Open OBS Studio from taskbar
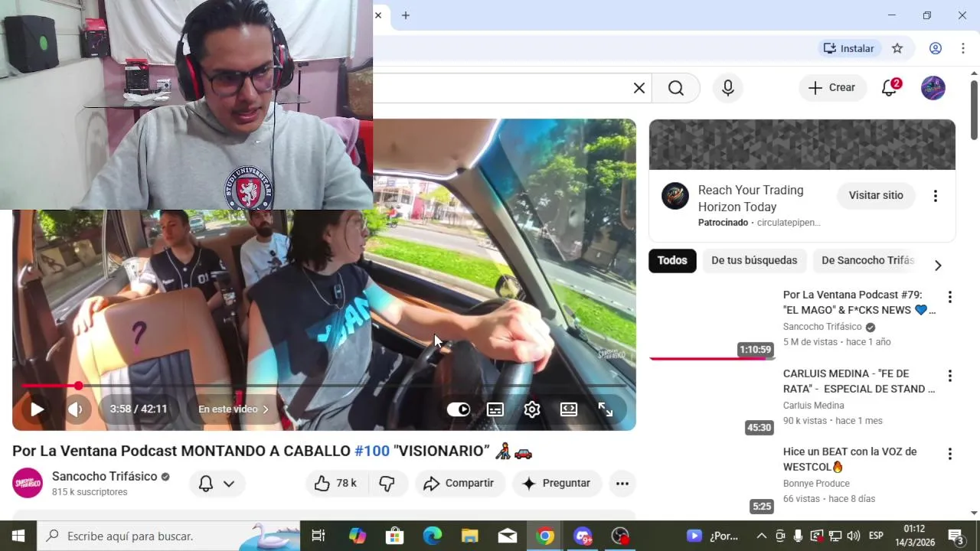Image resolution: width=980 pixels, height=551 pixels. pos(620,536)
